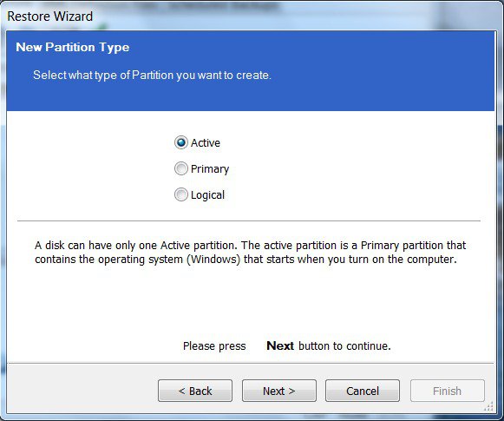Click the greyed-out Finish button

coord(447,391)
